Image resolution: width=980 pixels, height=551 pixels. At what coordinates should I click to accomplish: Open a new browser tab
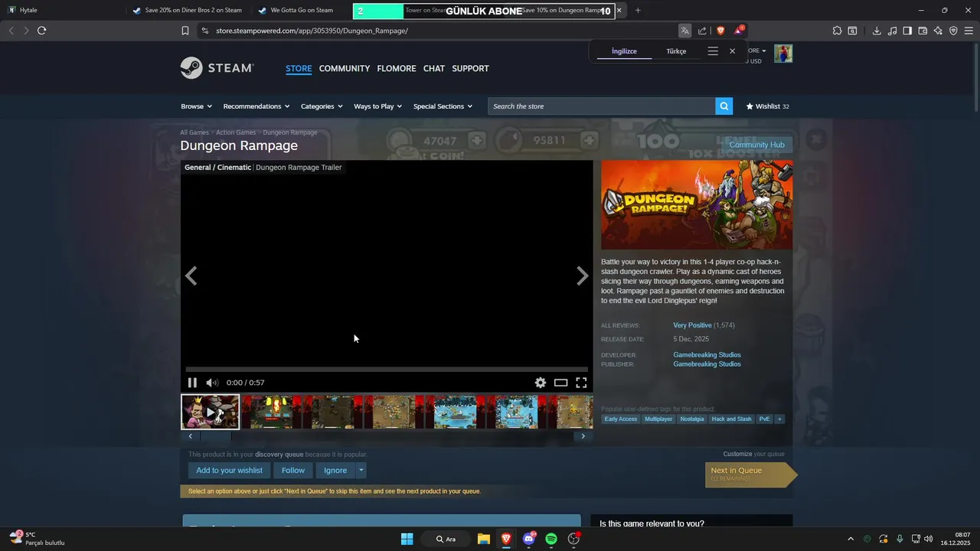[x=638, y=11]
